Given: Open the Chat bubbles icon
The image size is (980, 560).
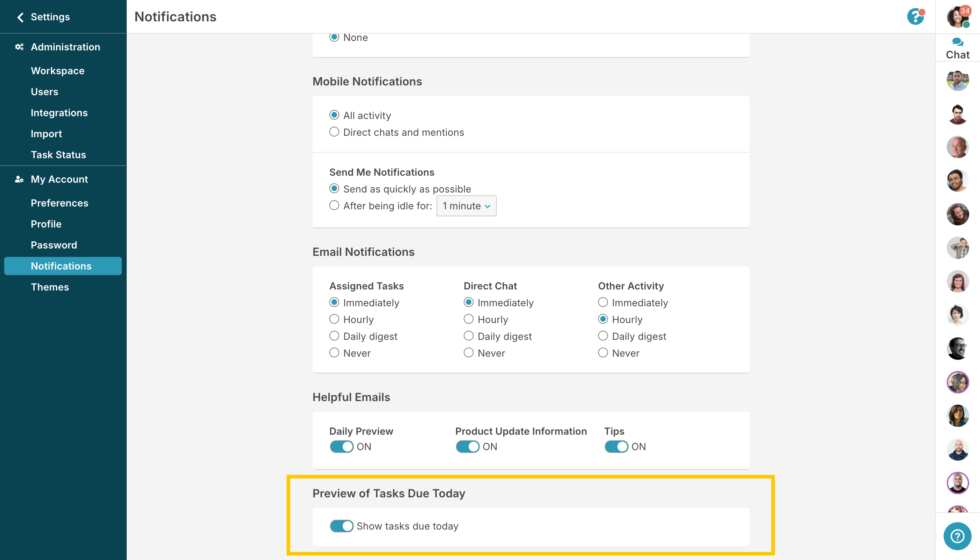Looking at the screenshot, I should click(x=957, y=42).
